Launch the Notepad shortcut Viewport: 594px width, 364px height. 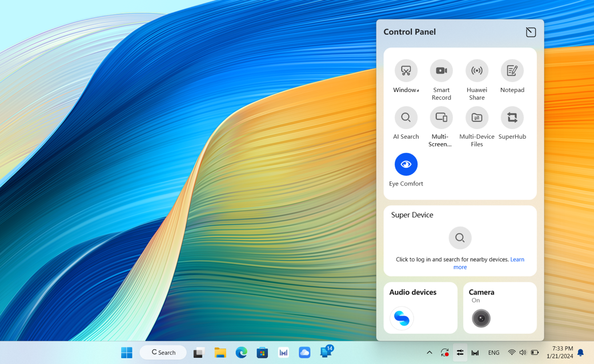click(x=512, y=71)
